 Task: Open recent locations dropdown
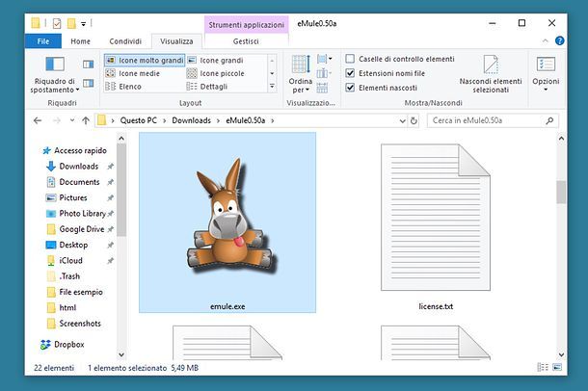(x=72, y=120)
